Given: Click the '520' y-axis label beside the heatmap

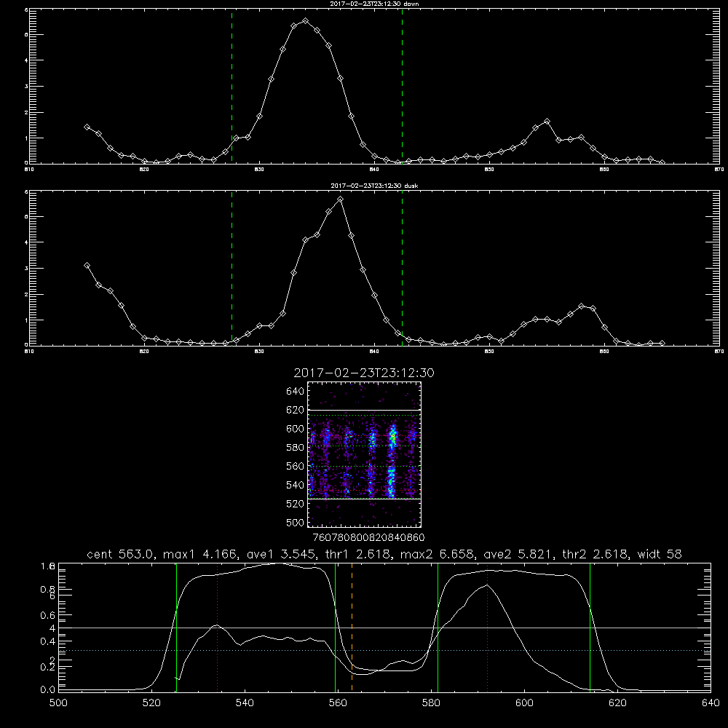Looking at the screenshot, I should [x=296, y=504].
